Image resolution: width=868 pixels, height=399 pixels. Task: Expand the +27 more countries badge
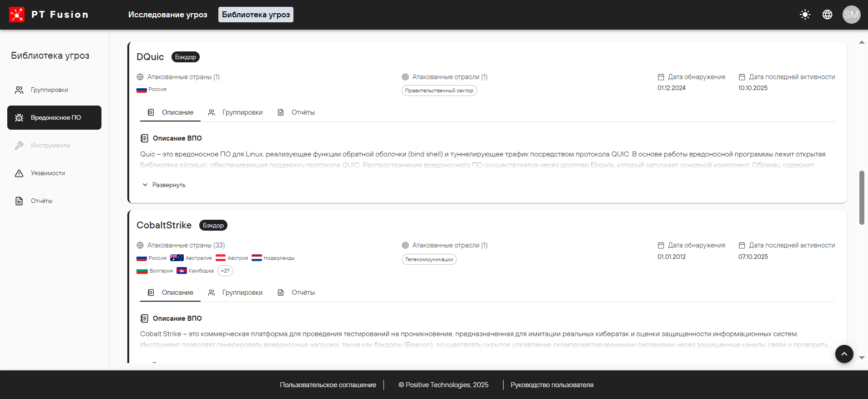pyautogui.click(x=225, y=271)
